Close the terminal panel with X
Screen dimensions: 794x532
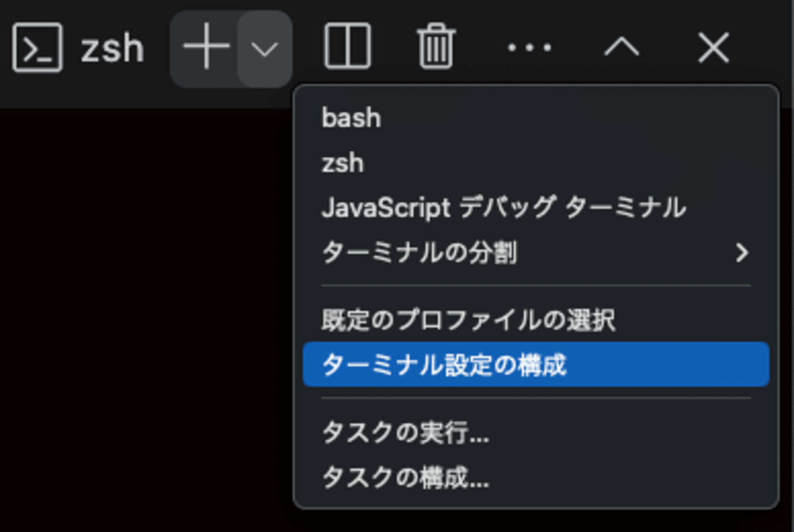[713, 48]
